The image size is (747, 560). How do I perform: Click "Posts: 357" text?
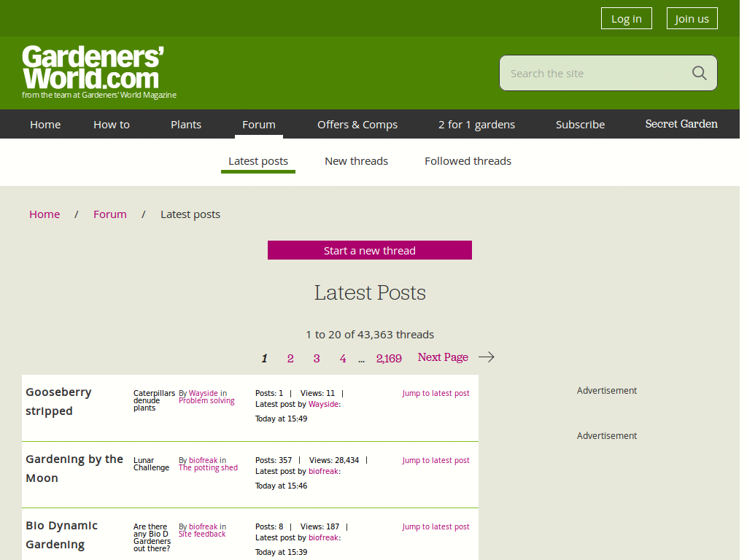[274, 461]
